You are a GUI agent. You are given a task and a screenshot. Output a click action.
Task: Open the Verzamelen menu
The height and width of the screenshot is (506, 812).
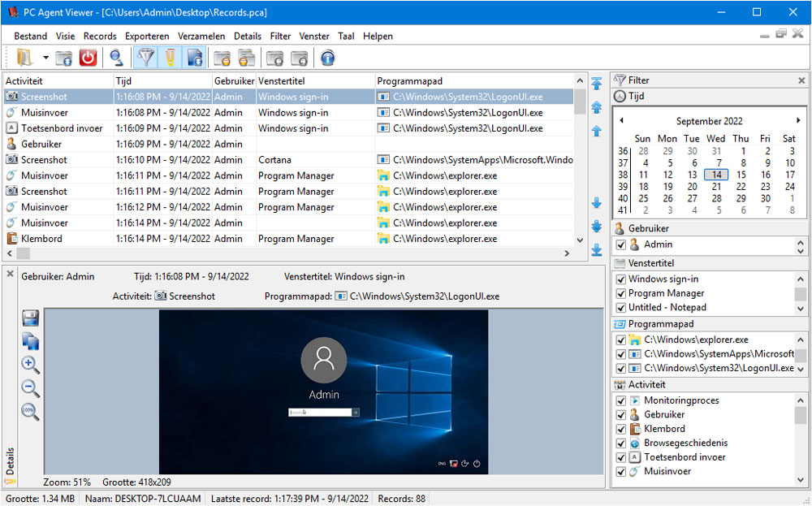coord(201,37)
